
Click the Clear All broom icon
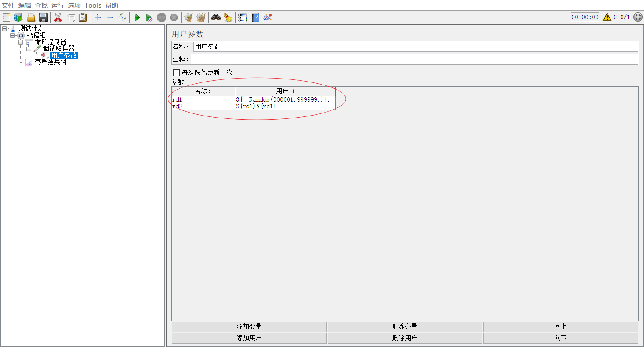[201, 17]
